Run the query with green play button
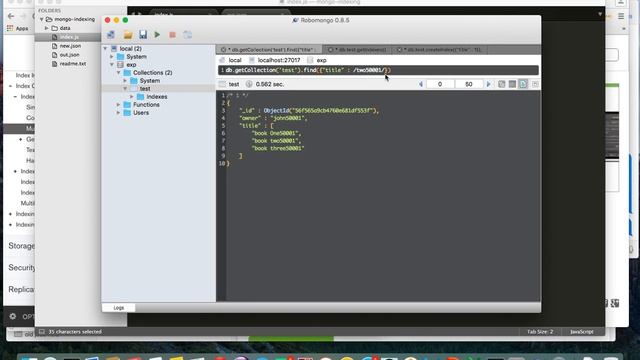This screenshot has height=360, width=640. [157, 35]
